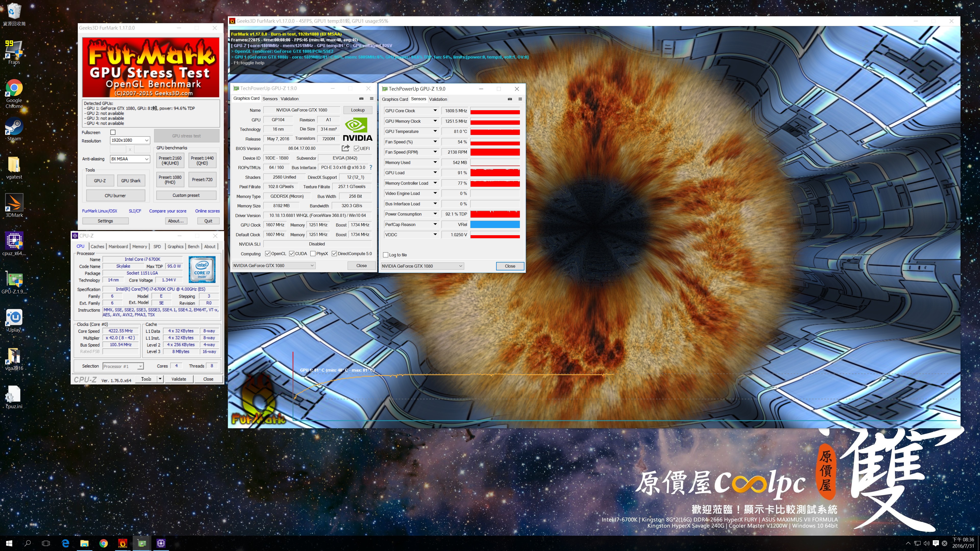
Task: Toggle the CUDA checkbox
Action: tap(291, 254)
